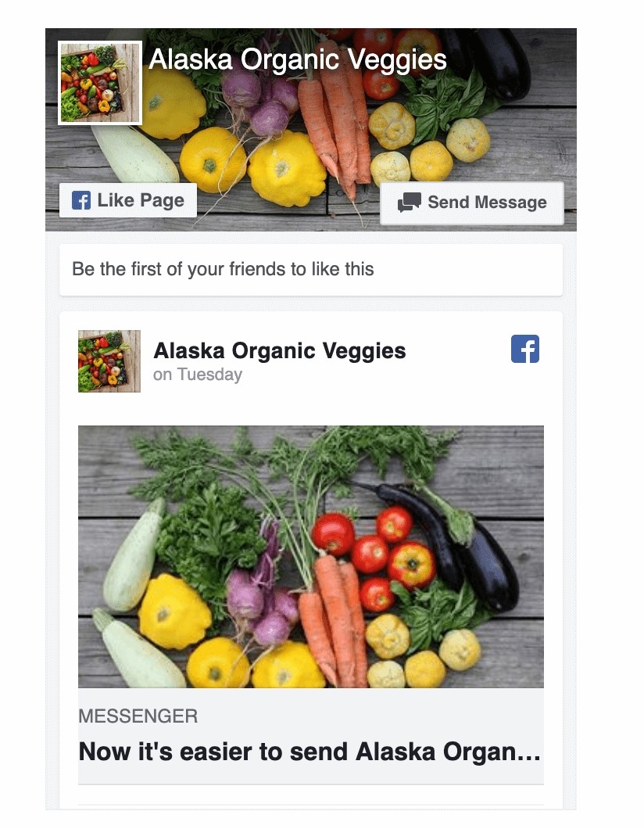Click the Send Message button
The image size is (644, 829).
[472, 203]
